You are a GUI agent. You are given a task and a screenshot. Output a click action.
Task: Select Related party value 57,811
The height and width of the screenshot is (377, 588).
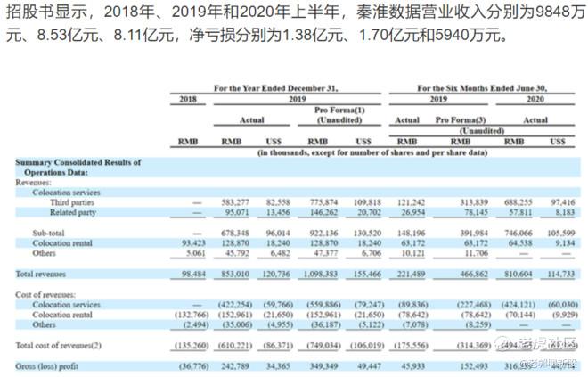tap(520, 213)
